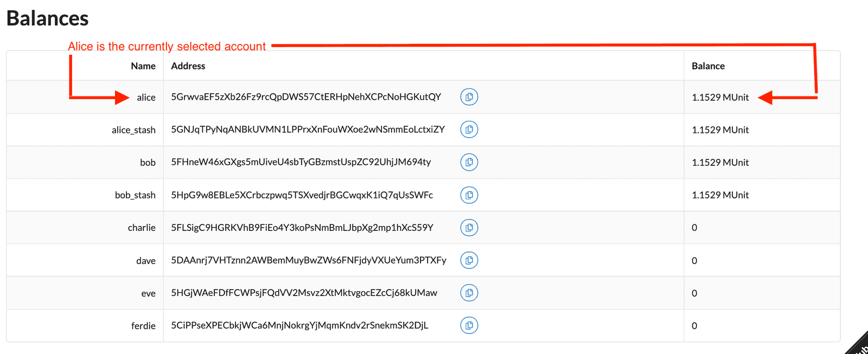The image size is (868, 354).
Task: Click alice_stash balance value
Action: (x=720, y=130)
